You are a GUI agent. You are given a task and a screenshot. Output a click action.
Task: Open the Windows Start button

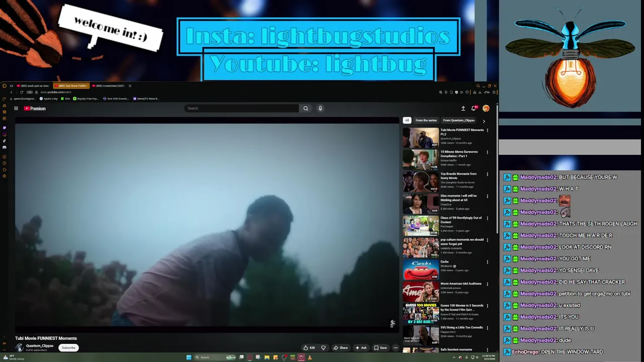click(189, 357)
